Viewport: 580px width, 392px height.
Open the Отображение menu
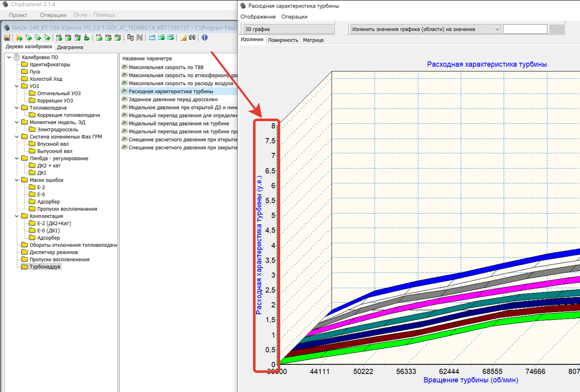(x=258, y=17)
